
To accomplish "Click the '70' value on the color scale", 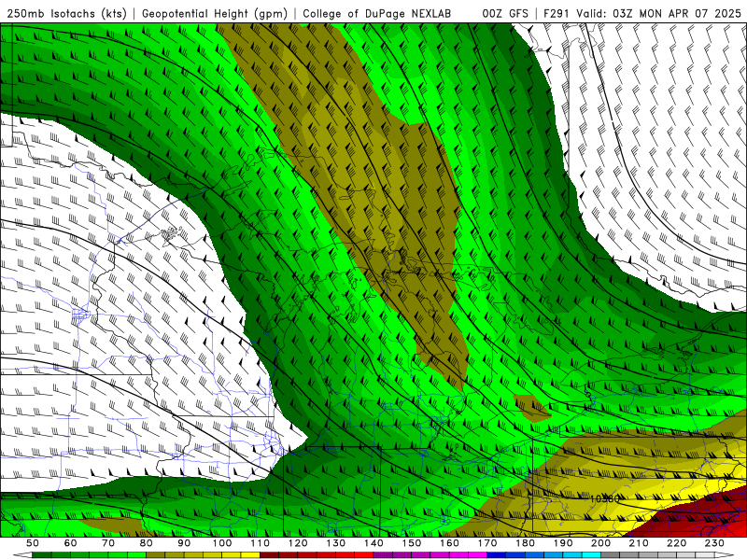I will coord(108,543).
